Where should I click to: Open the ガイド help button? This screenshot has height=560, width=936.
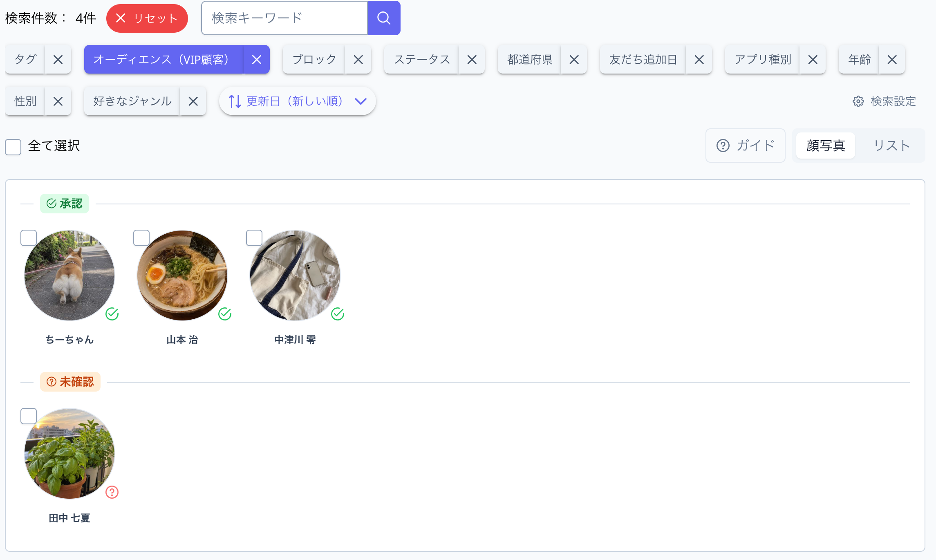pyautogui.click(x=746, y=146)
